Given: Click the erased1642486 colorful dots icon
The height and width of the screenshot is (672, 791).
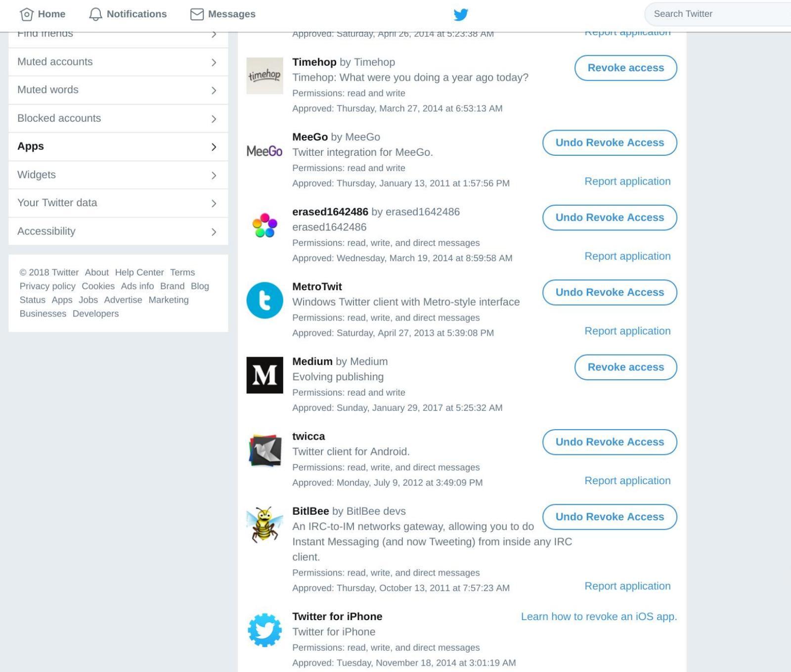Looking at the screenshot, I should tap(265, 225).
